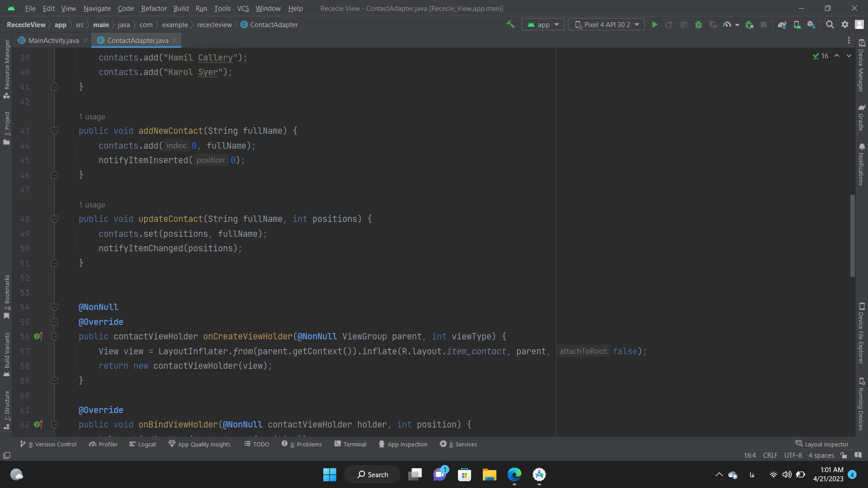Collapse onCreateViewHolder method at line 56
This screenshot has width=868, height=488.
[55, 336]
